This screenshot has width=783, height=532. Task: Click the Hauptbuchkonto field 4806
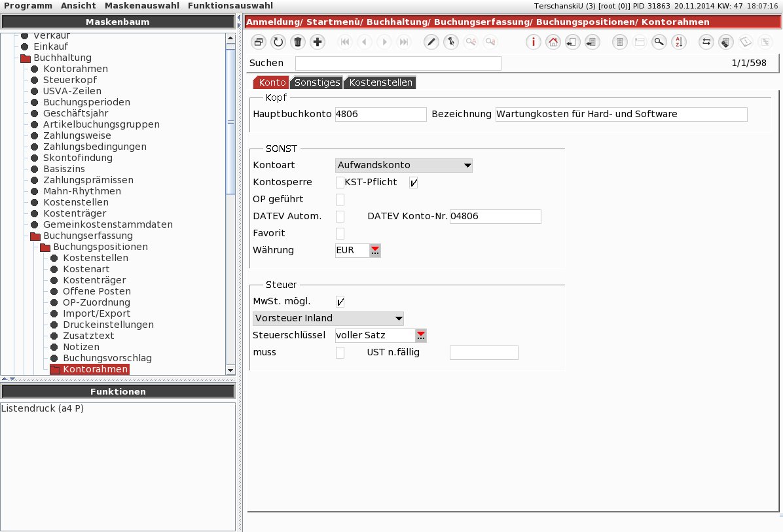(x=380, y=115)
